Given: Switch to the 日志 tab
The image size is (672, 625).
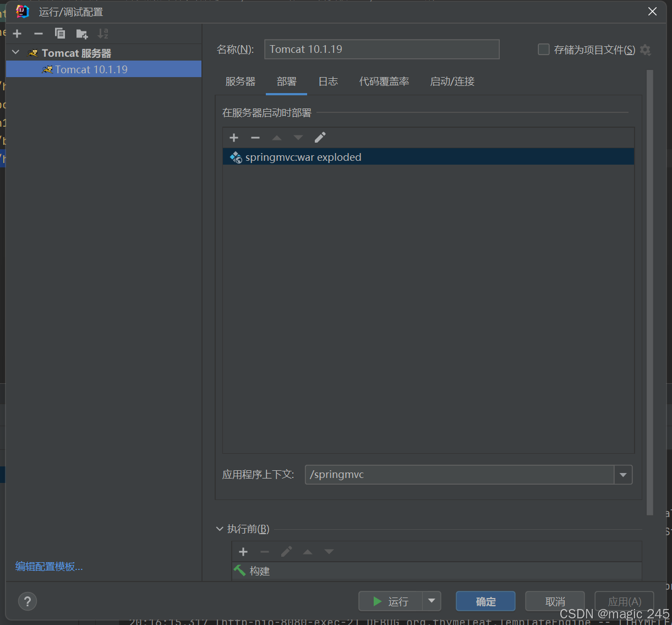Looking at the screenshot, I should [328, 81].
